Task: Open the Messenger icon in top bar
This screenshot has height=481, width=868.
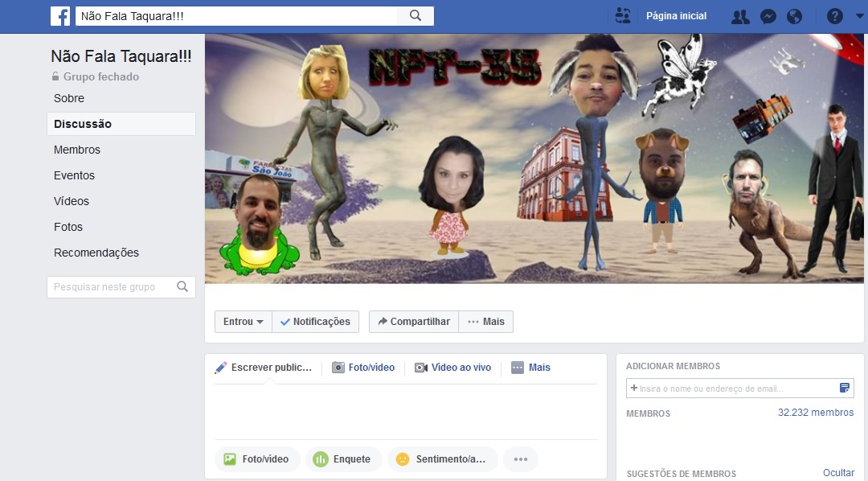Action: tap(768, 15)
